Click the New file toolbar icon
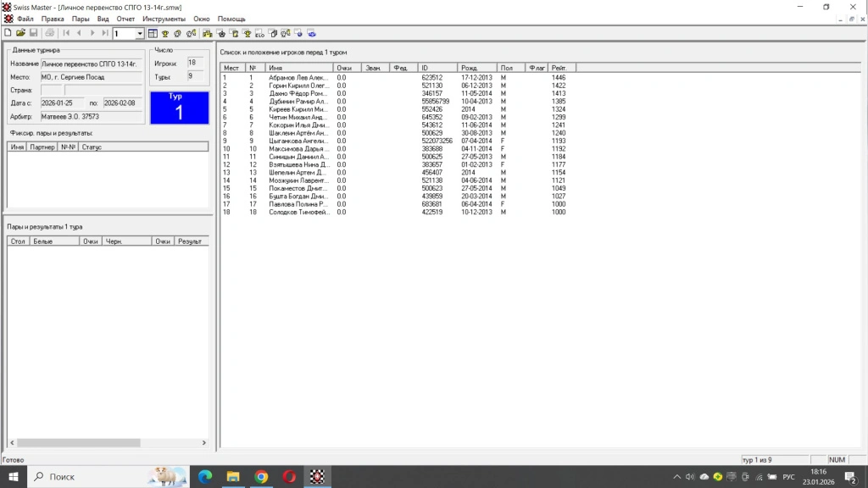The image size is (868, 488). (8, 33)
